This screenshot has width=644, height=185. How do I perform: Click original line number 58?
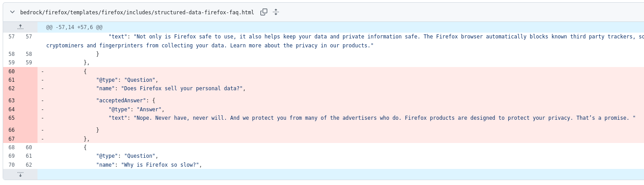point(12,54)
